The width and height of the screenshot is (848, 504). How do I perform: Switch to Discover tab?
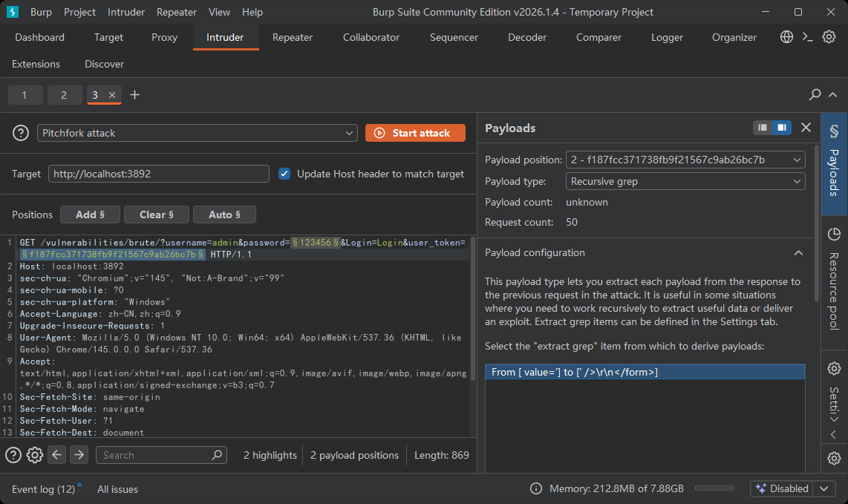coord(105,64)
